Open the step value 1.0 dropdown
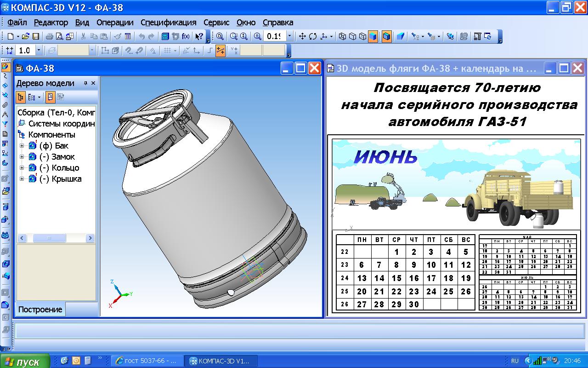The image size is (588, 368). coord(39,51)
